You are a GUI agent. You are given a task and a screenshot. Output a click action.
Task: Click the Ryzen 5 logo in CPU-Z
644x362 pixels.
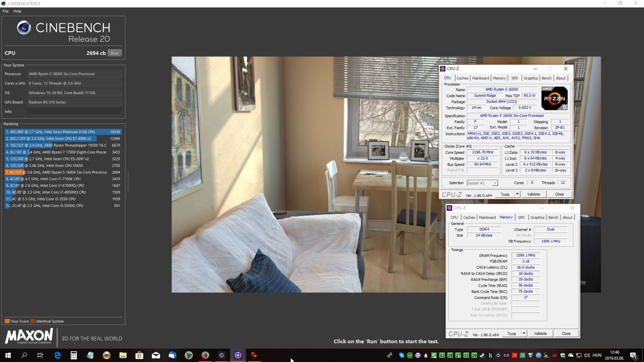(554, 98)
